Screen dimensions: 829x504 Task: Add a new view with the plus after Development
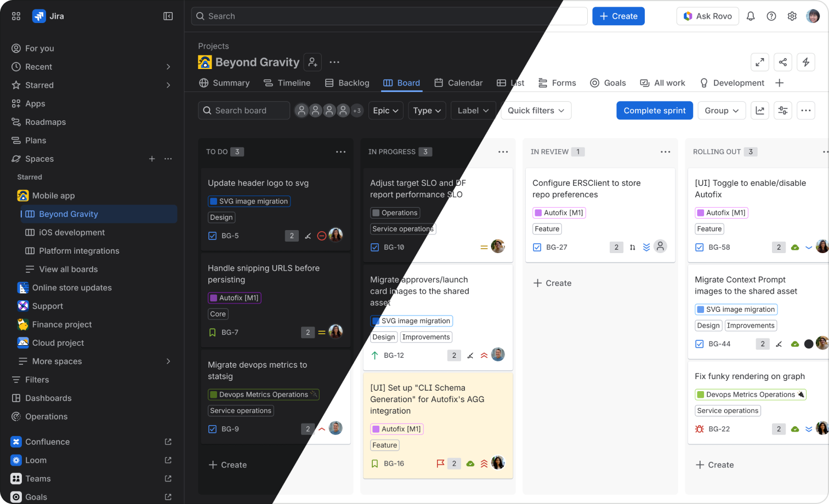780,83
